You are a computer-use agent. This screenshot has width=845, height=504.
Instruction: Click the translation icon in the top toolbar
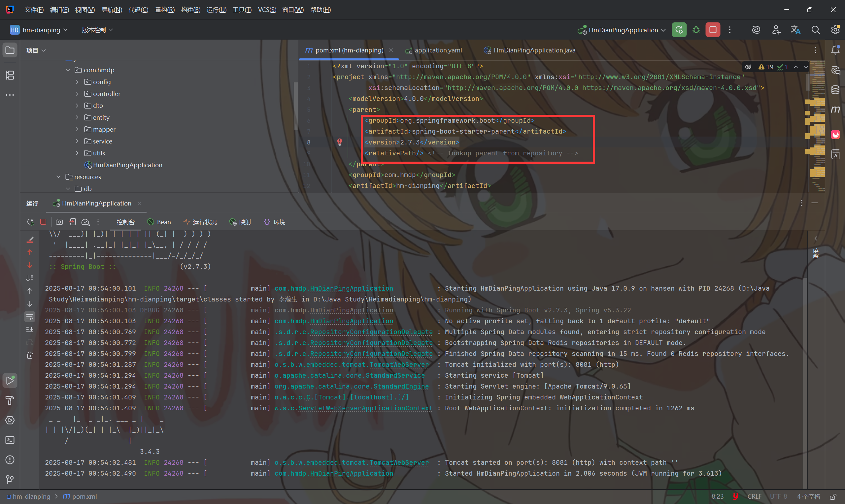click(795, 30)
